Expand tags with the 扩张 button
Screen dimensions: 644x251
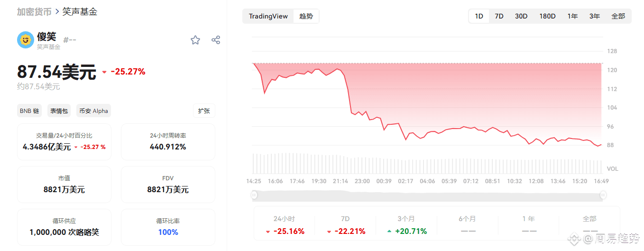coord(204,111)
